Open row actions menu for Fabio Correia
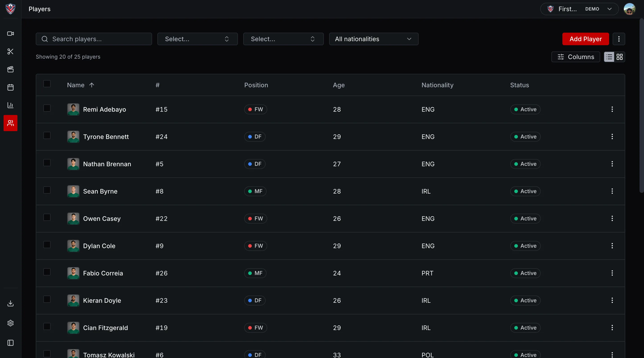This screenshot has width=644, height=358. coord(612,273)
